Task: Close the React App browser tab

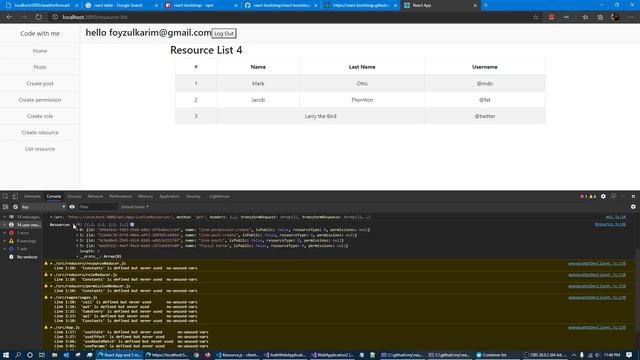Action: pos(475,5)
